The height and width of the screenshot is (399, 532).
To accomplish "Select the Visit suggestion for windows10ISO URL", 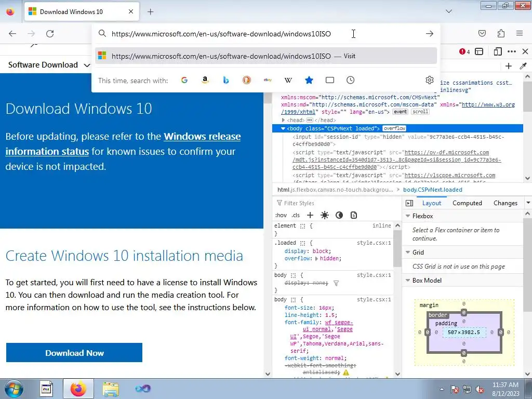I will click(x=266, y=56).
